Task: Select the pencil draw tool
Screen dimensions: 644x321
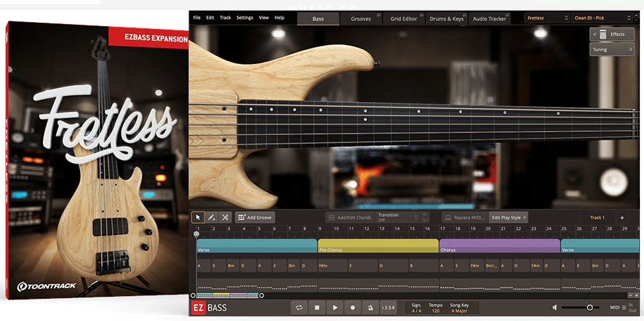Action: point(211,218)
